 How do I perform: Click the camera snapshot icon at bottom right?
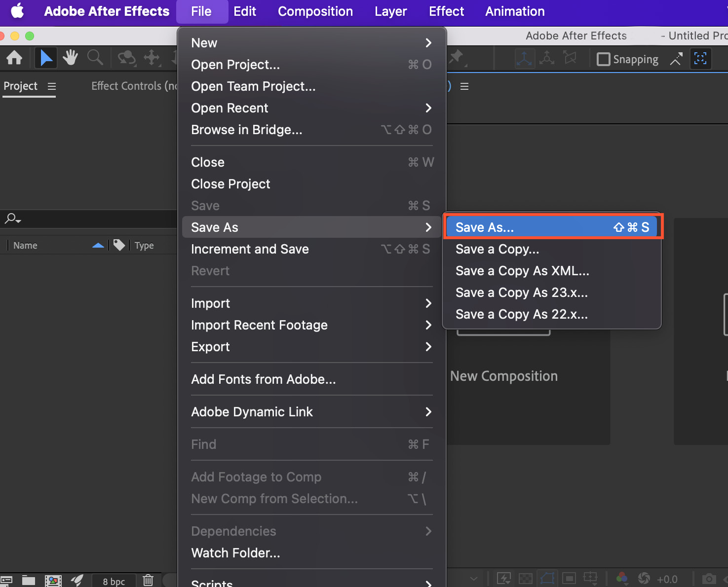(x=709, y=578)
